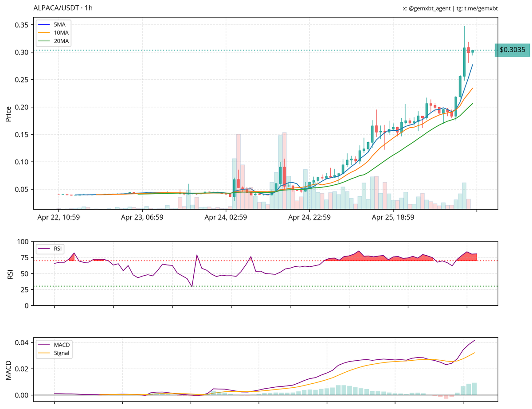Viewport: 532px width, 409px height.
Task: Click the MACD vertical axis label
Action: (8, 370)
